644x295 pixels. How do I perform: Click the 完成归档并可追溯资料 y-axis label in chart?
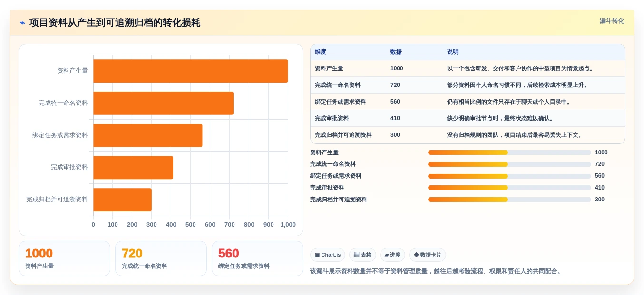57,200
